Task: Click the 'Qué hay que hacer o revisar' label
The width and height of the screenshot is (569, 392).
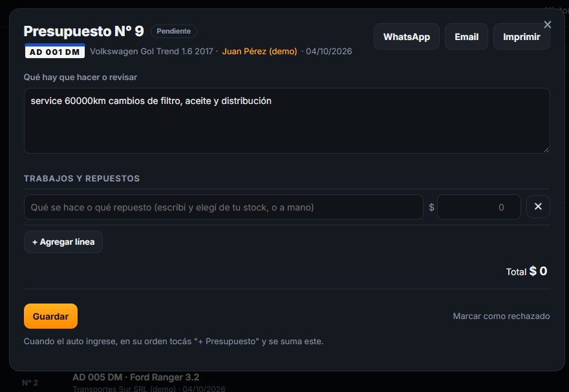Action: (80, 77)
